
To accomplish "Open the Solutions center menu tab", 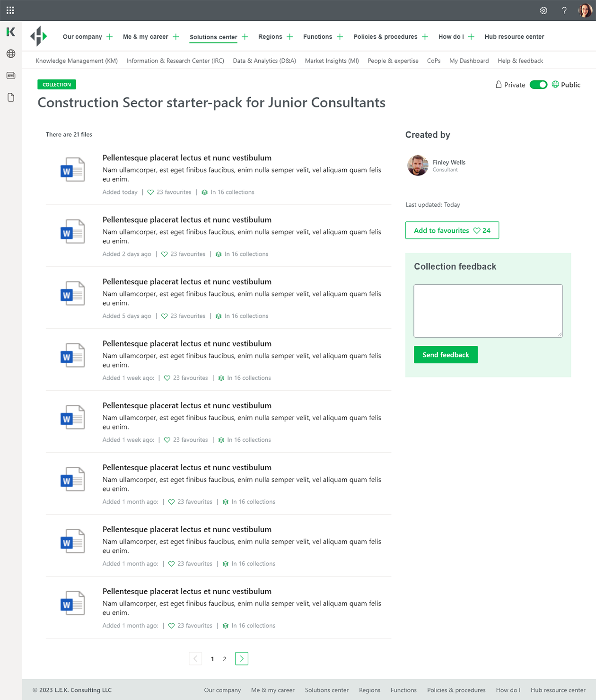I will click(x=213, y=37).
